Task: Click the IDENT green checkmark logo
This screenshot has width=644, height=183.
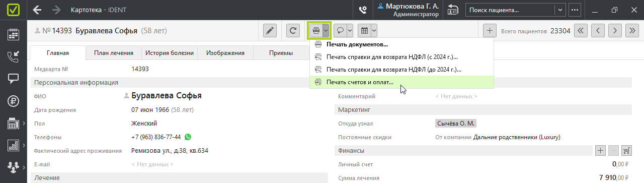Action: pyautogui.click(x=14, y=10)
